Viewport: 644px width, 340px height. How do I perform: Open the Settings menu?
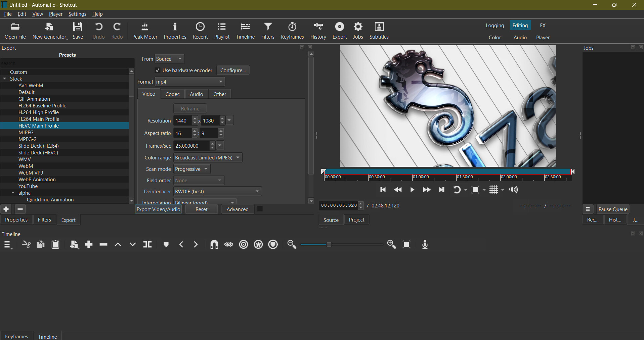[x=77, y=14]
